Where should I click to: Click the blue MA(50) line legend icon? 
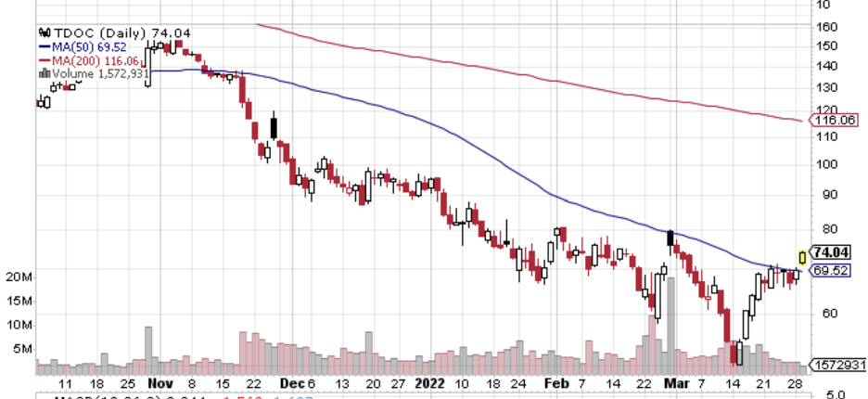point(45,47)
